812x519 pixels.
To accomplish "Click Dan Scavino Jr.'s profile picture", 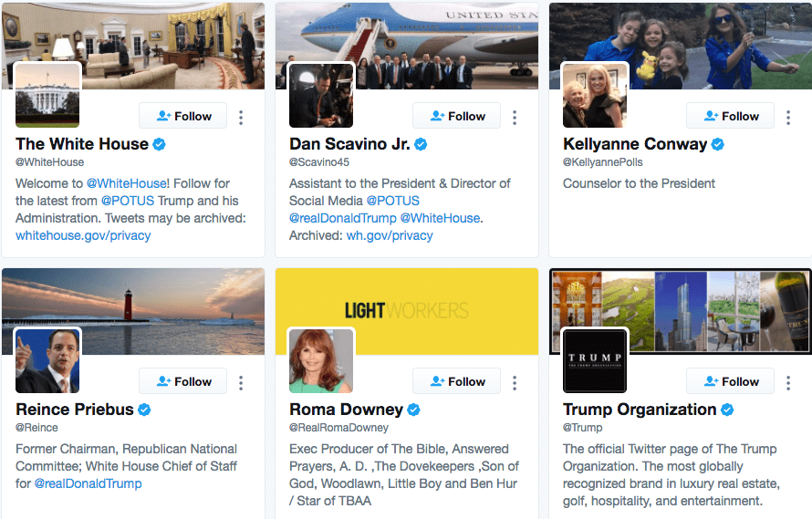I will [321, 96].
